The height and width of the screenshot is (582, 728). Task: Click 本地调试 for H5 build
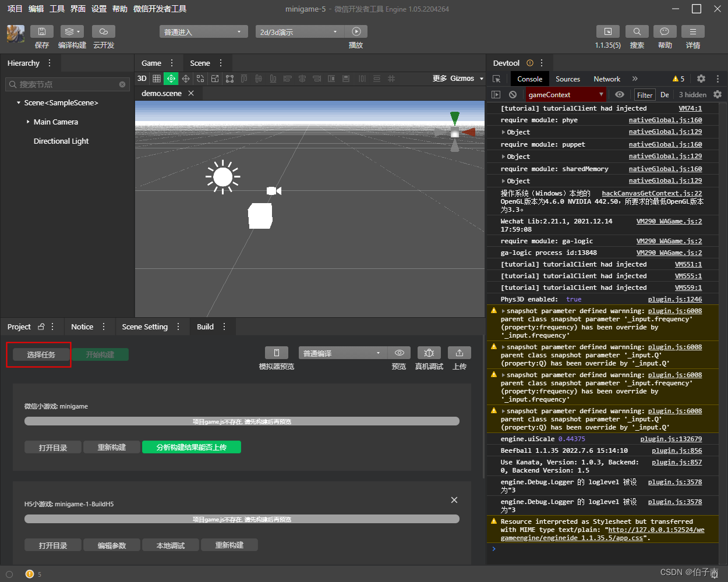(x=171, y=545)
